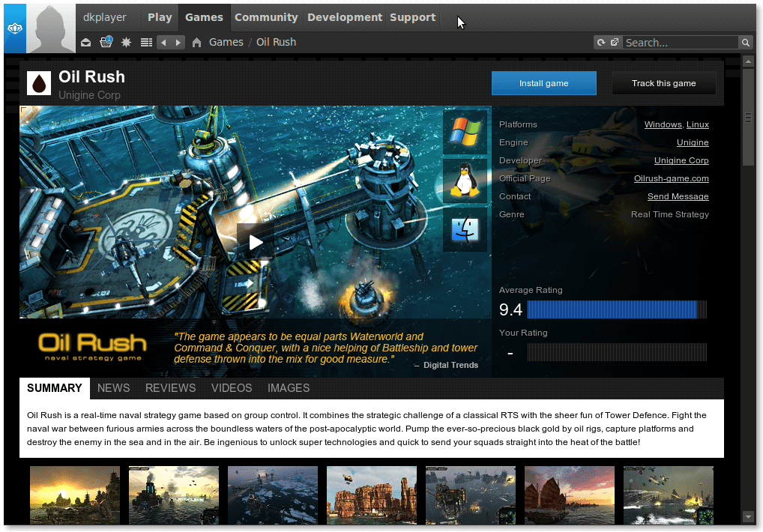
Task: Click the Search input field
Action: coord(681,43)
